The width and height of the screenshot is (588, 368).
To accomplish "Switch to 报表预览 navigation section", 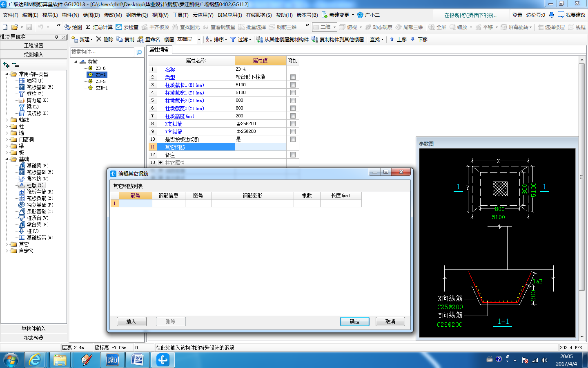I will [x=33, y=338].
